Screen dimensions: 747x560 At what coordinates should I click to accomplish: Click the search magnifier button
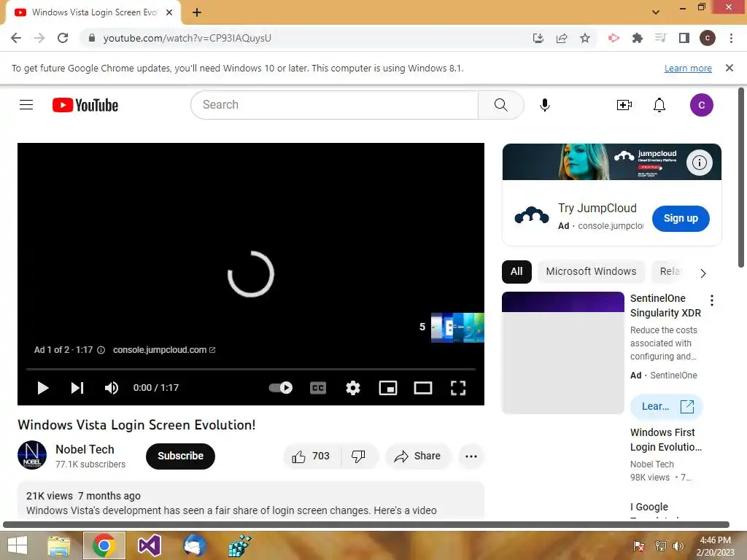tap(500, 105)
